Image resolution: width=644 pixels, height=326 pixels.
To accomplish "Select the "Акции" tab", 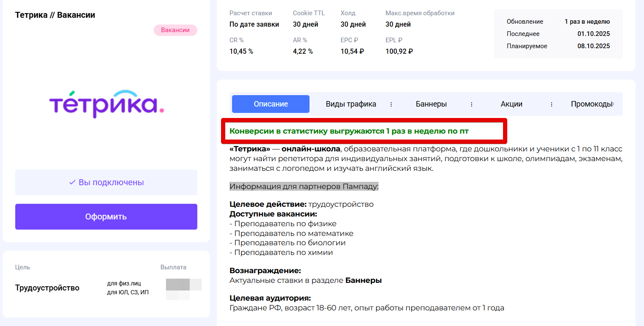I will point(511,104).
